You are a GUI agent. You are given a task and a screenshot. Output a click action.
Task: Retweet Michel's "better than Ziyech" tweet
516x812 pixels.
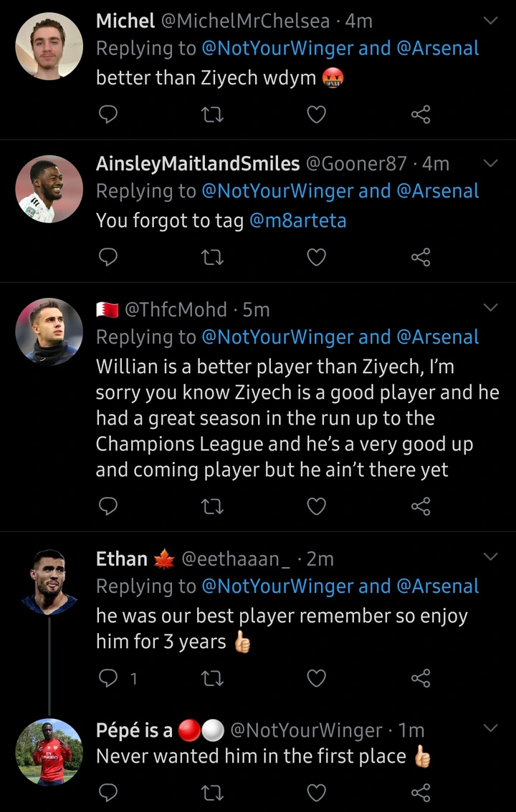pos(212,115)
